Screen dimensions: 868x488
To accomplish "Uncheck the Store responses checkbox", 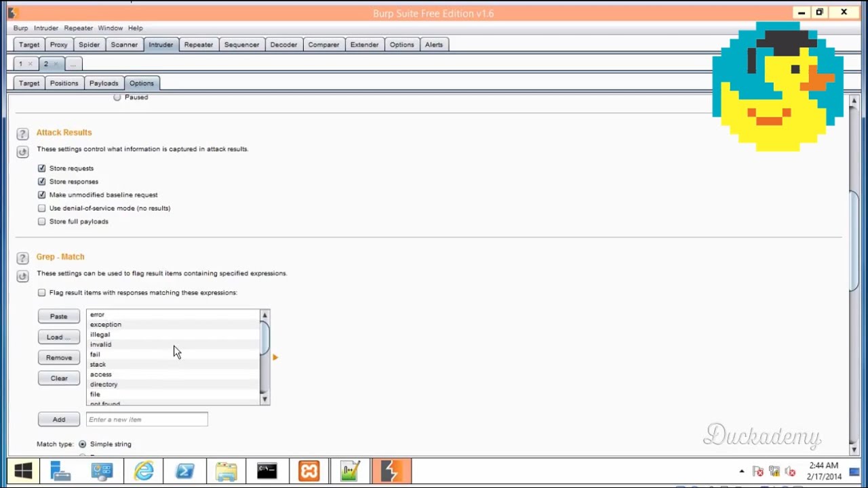I will (42, 182).
